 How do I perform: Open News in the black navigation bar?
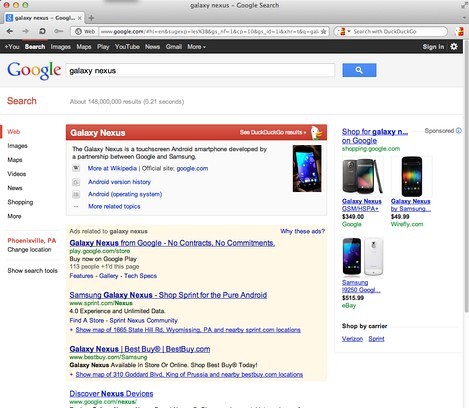(152, 47)
